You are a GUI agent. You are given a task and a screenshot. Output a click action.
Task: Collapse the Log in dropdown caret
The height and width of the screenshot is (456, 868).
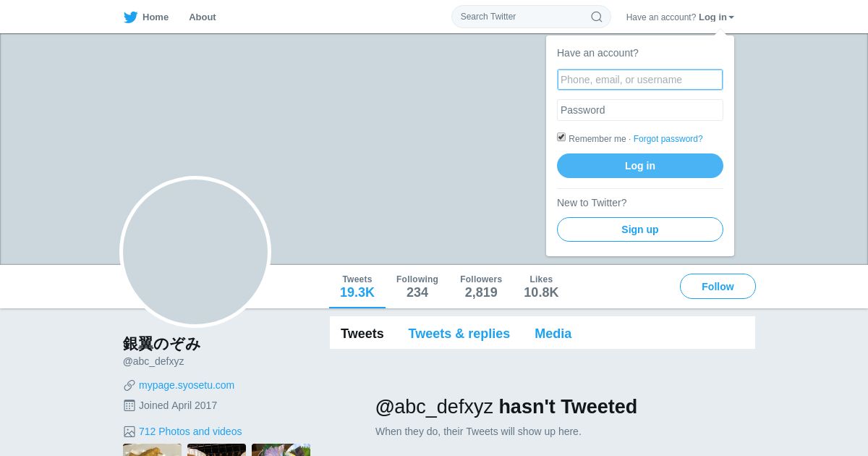731,17
